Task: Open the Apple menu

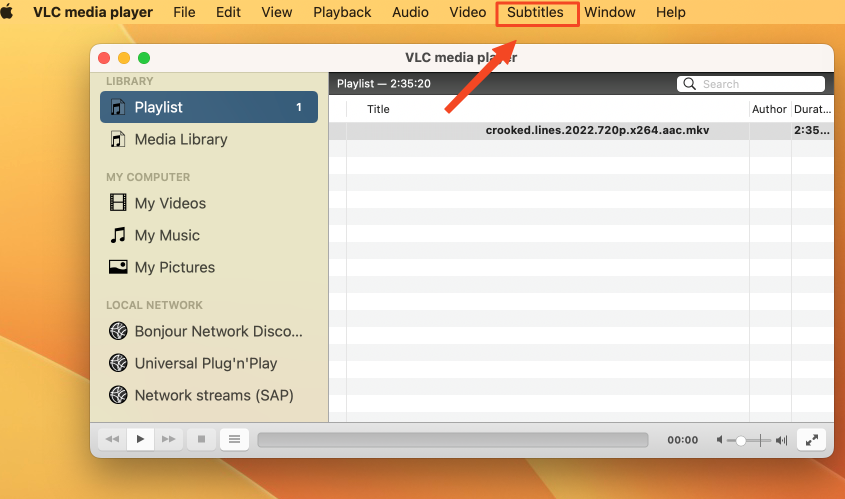Action: pyautogui.click(x=6, y=11)
